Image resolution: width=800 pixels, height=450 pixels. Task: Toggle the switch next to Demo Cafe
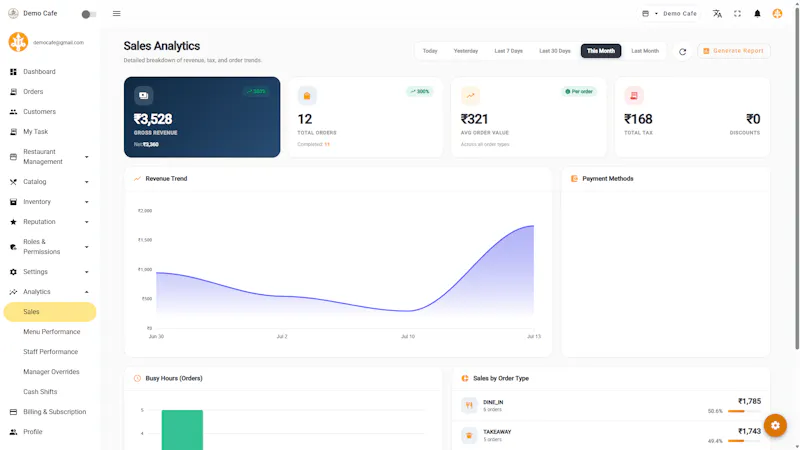89,14
